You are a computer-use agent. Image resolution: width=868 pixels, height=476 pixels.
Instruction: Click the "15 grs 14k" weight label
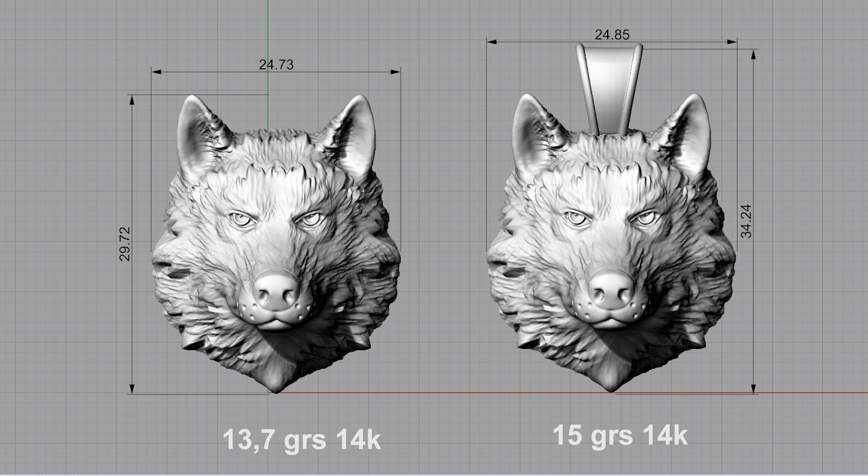click(620, 436)
